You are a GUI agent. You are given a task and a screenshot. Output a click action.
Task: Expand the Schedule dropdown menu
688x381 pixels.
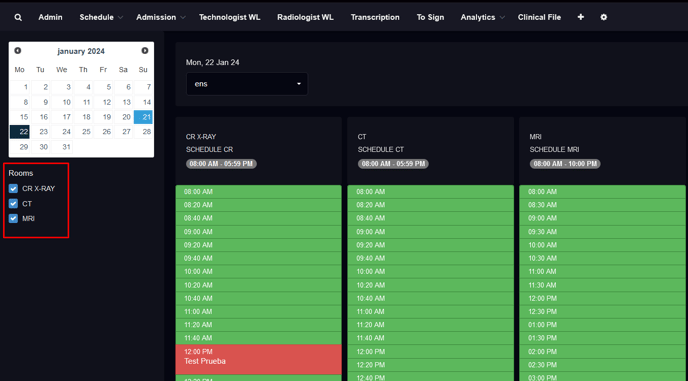[100, 18]
